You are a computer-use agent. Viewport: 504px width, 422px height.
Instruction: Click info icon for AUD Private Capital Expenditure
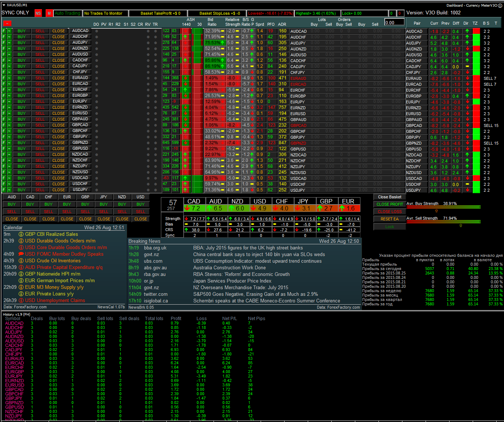(x=21, y=267)
